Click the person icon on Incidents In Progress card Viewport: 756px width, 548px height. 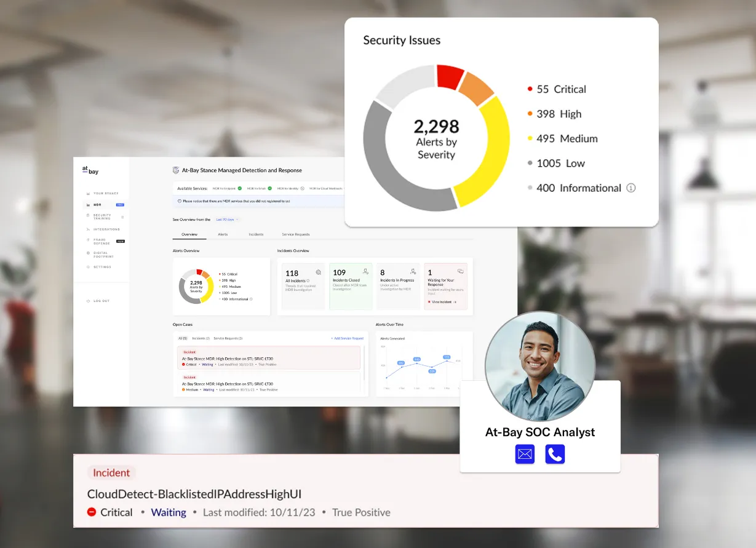click(x=413, y=271)
